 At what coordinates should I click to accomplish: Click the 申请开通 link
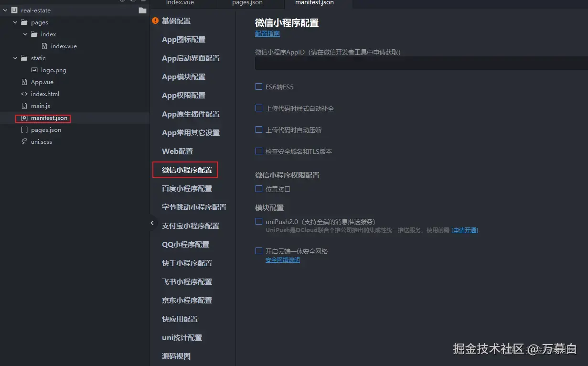point(465,230)
